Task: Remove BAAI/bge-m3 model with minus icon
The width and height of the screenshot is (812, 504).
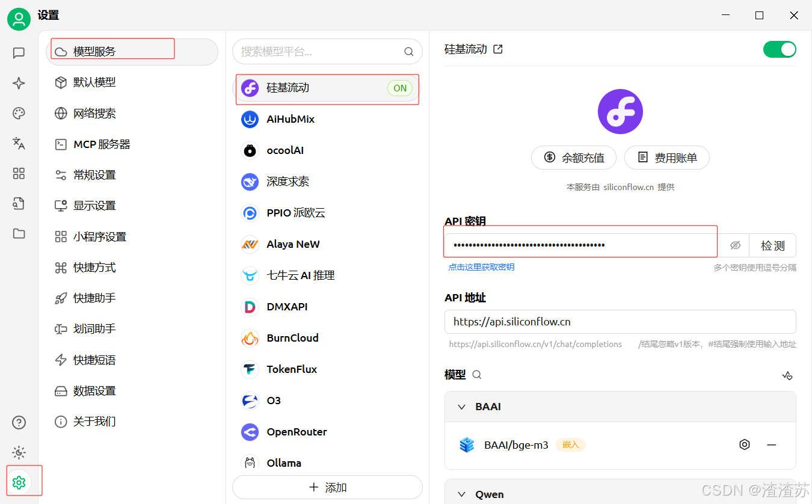Action: [x=772, y=445]
